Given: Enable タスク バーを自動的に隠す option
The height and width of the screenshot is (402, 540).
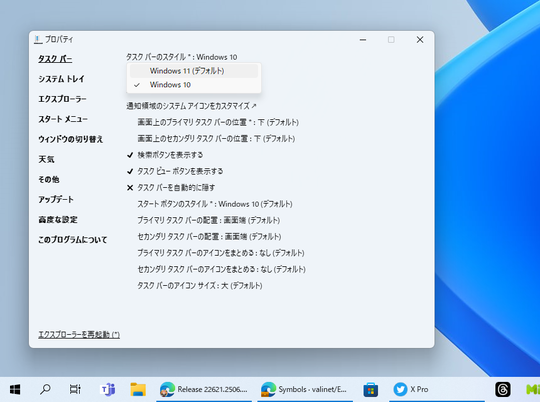Looking at the screenshot, I should [x=171, y=188].
